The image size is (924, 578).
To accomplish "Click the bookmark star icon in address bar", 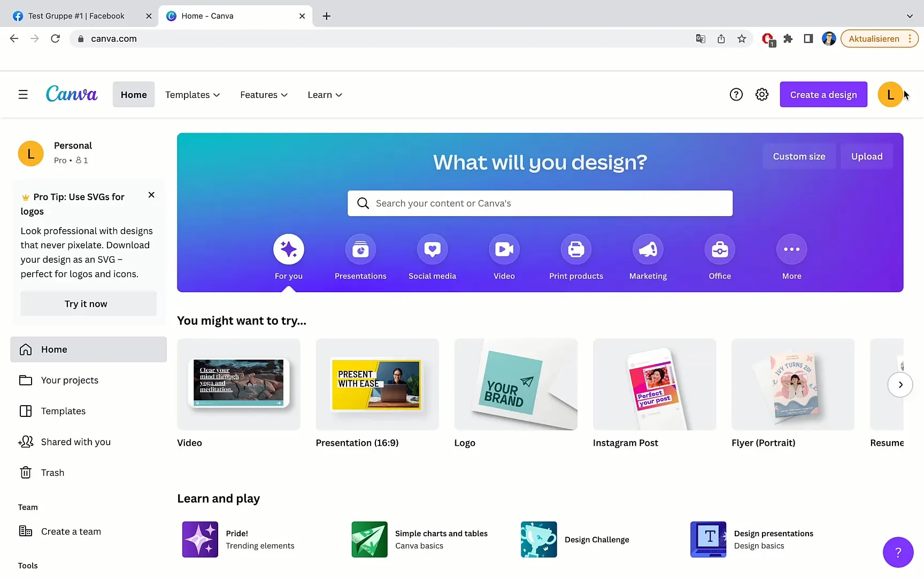I will 742,39.
